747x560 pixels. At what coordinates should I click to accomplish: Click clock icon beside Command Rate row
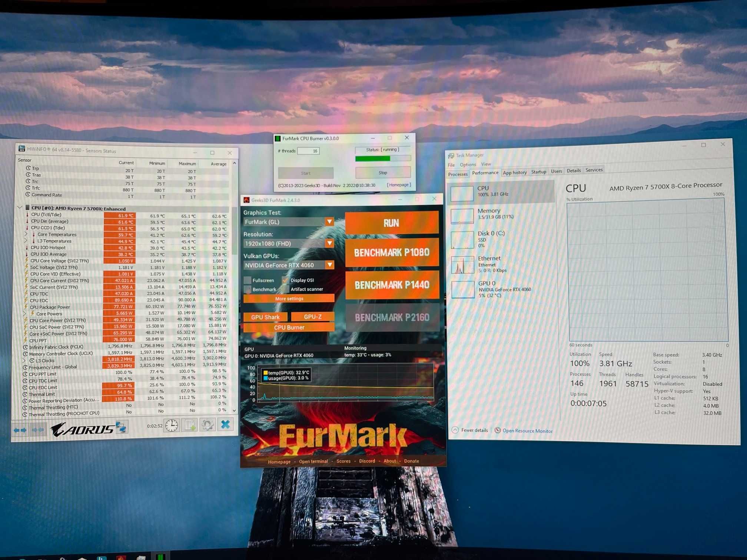pos(28,194)
